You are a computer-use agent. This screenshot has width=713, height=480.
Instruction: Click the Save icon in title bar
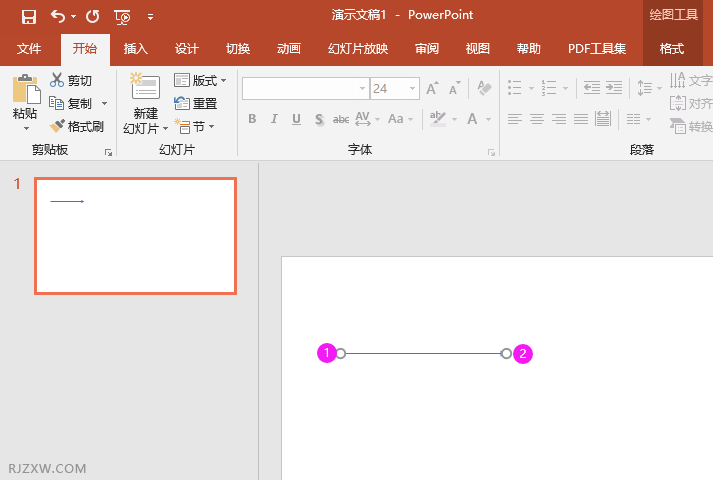[28, 16]
